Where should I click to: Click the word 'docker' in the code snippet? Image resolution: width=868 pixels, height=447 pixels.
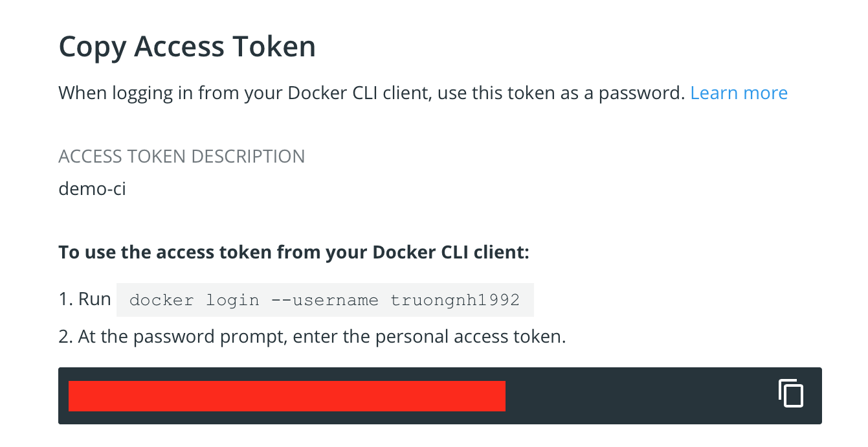[x=161, y=301]
